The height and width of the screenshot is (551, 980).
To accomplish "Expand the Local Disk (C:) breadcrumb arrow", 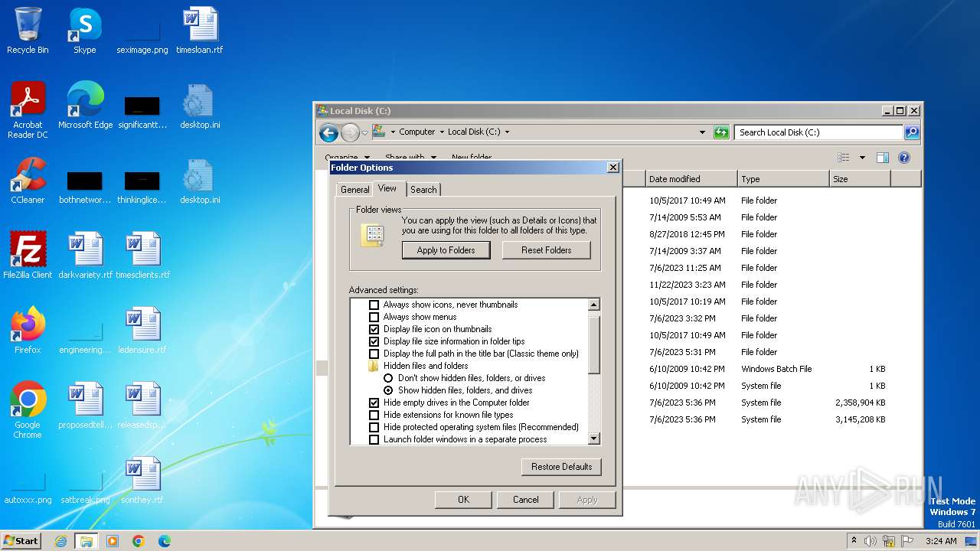I will click(507, 132).
